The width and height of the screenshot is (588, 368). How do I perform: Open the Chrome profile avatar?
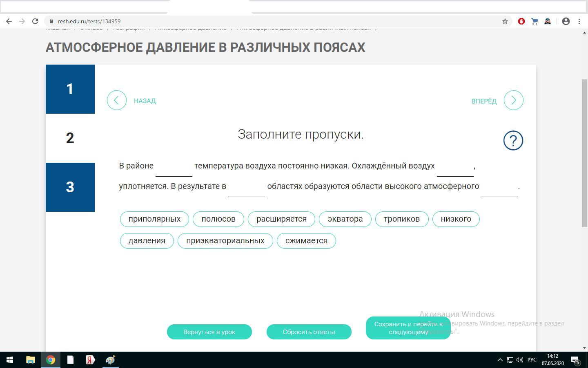pyautogui.click(x=566, y=21)
